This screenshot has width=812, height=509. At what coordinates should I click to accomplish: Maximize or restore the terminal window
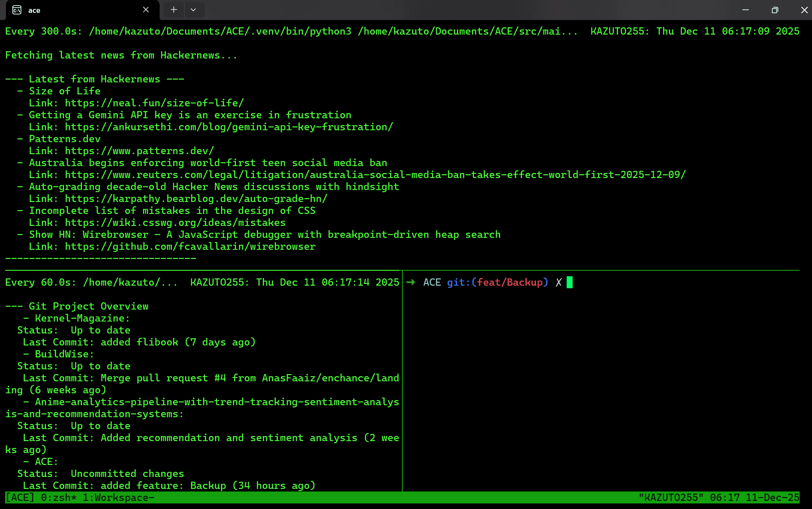(775, 10)
